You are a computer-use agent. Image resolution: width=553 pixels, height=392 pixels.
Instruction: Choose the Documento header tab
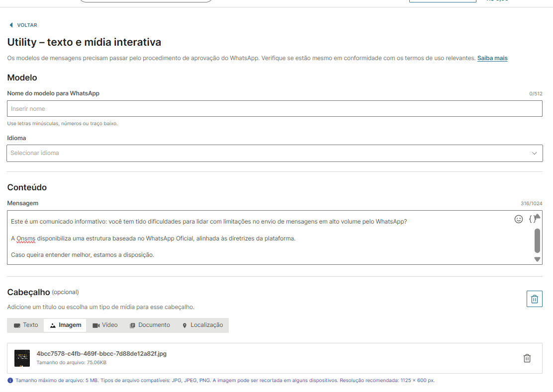click(x=150, y=325)
